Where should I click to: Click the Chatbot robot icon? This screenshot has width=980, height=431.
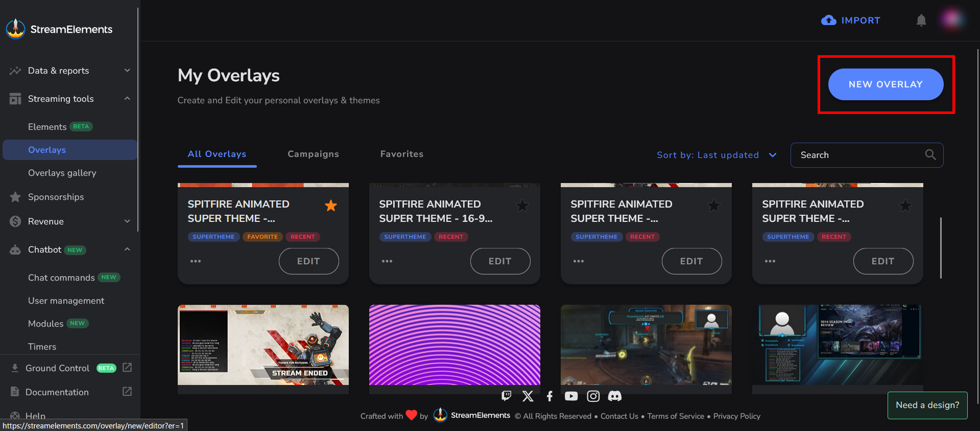click(15, 249)
